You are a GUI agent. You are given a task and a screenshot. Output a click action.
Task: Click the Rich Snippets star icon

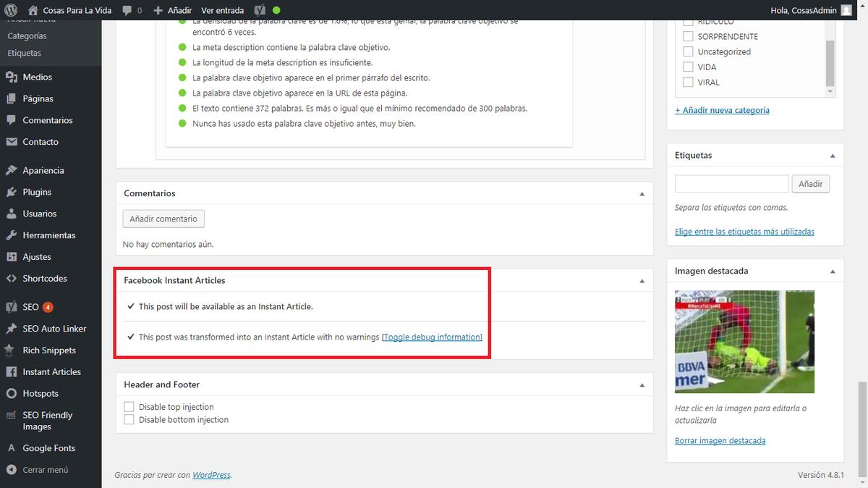[x=11, y=350]
